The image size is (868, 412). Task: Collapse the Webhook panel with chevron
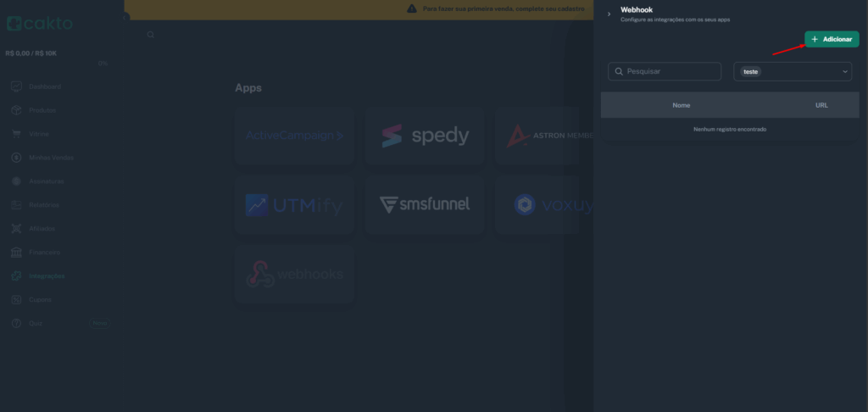coord(609,14)
